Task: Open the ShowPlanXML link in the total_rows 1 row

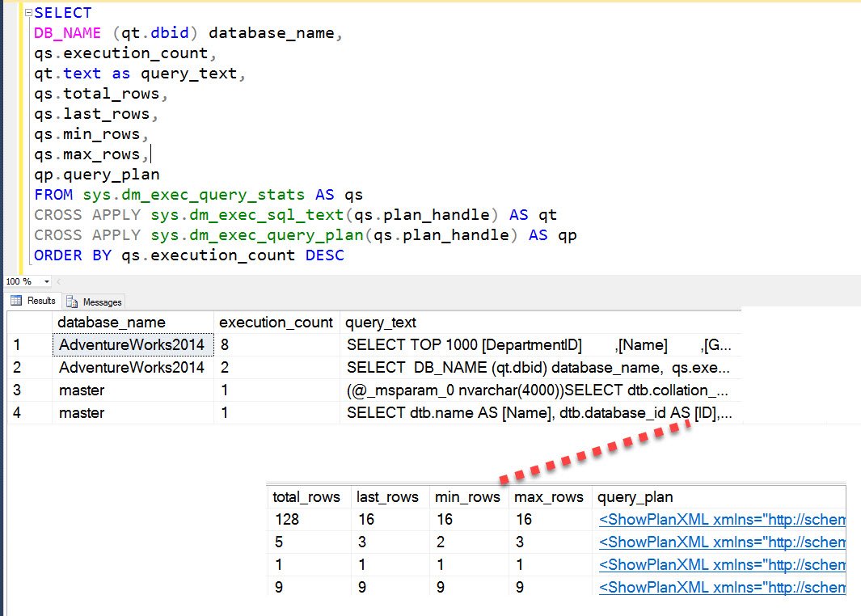Action: tap(722, 564)
